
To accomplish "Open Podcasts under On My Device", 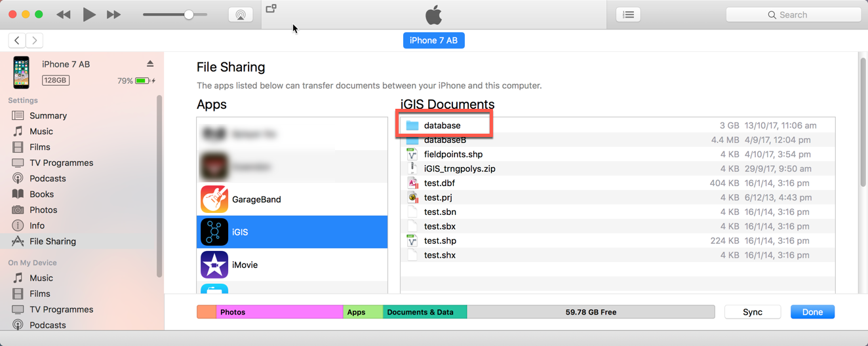I will [x=47, y=325].
